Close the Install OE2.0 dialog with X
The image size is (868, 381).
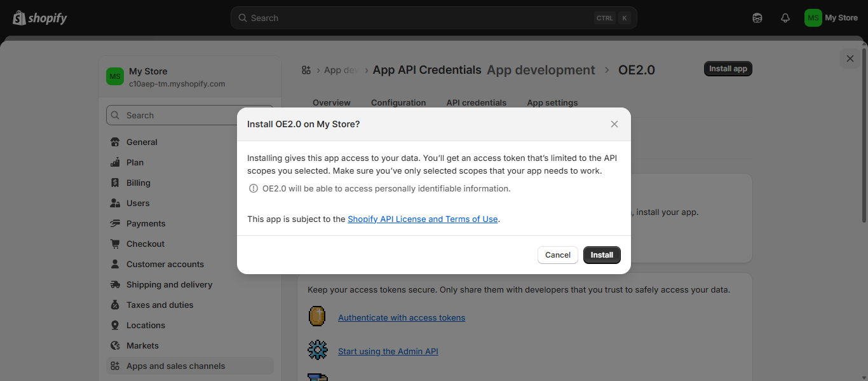coord(614,124)
